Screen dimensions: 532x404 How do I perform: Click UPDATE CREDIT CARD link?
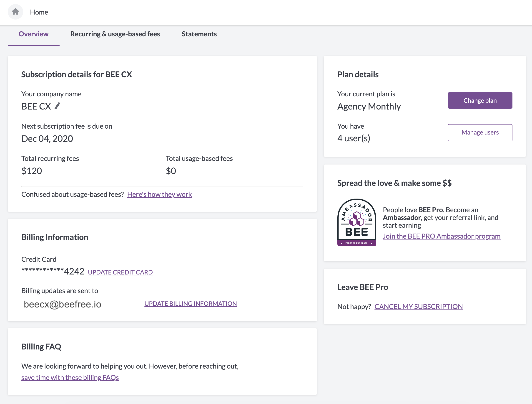[120, 272]
